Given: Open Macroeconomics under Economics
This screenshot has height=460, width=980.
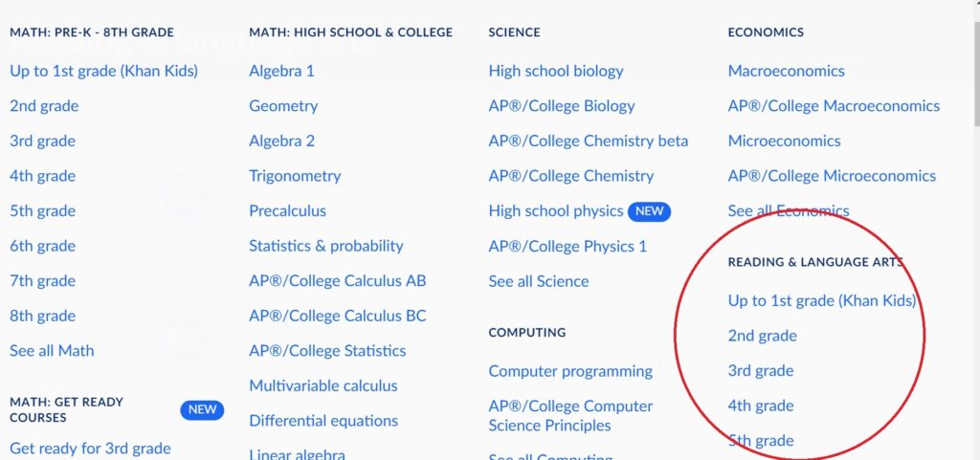Looking at the screenshot, I should coord(786,71).
